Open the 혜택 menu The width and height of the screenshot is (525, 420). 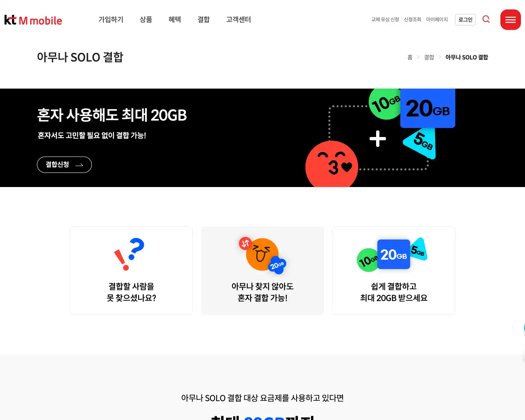pyautogui.click(x=175, y=19)
